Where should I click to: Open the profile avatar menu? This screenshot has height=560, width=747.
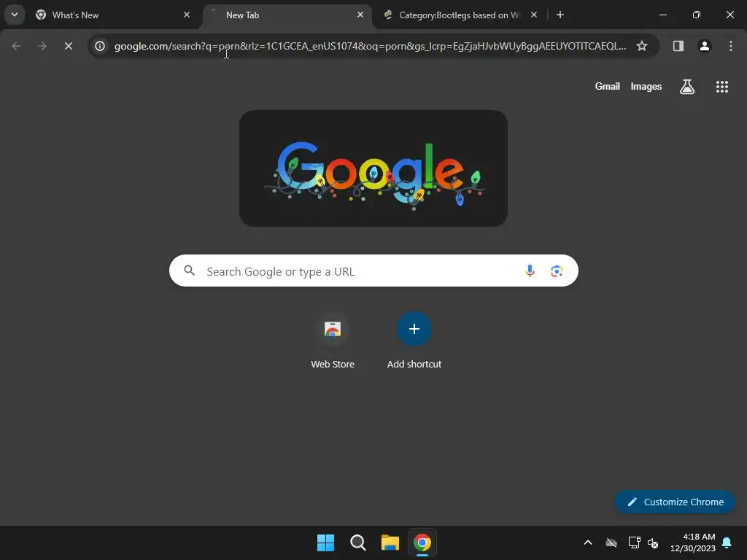coord(705,46)
